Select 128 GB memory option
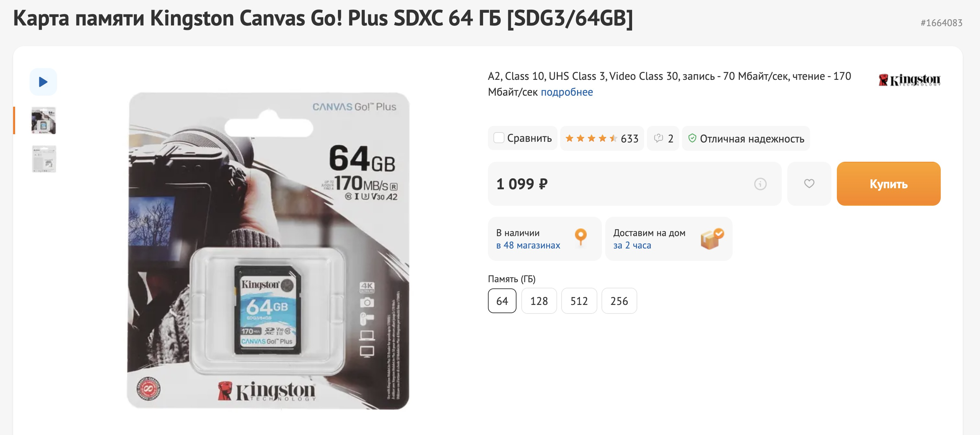The image size is (980, 435). pos(539,301)
